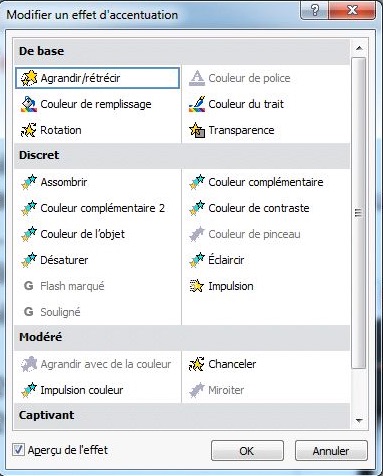
Task: Click the vertical scrollbar thumb
Action: pyautogui.click(x=359, y=213)
